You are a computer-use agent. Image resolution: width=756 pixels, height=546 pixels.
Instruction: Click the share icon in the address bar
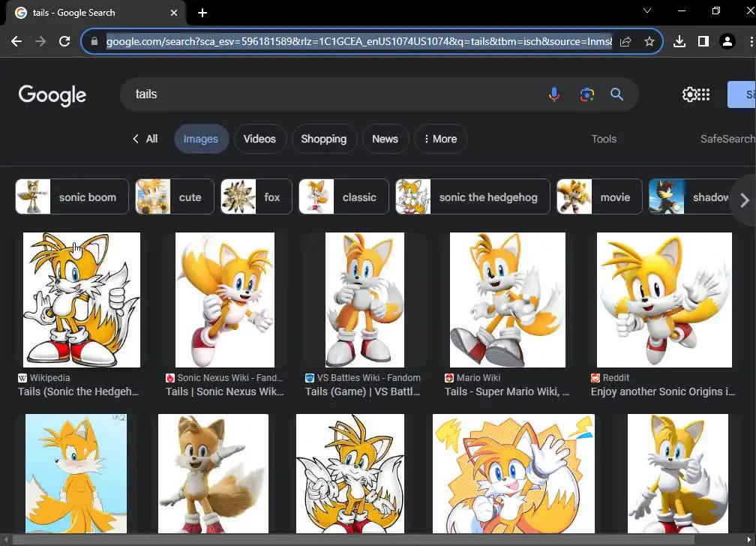click(625, 41)
